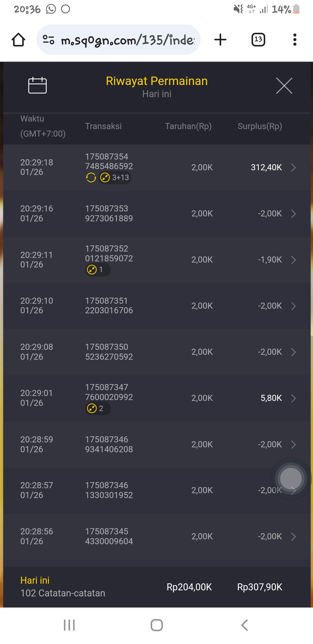This screenshot has height=644, width=313.
Task: Tap the 3+13 scatter badge
Action: click(x=115, y=177)
